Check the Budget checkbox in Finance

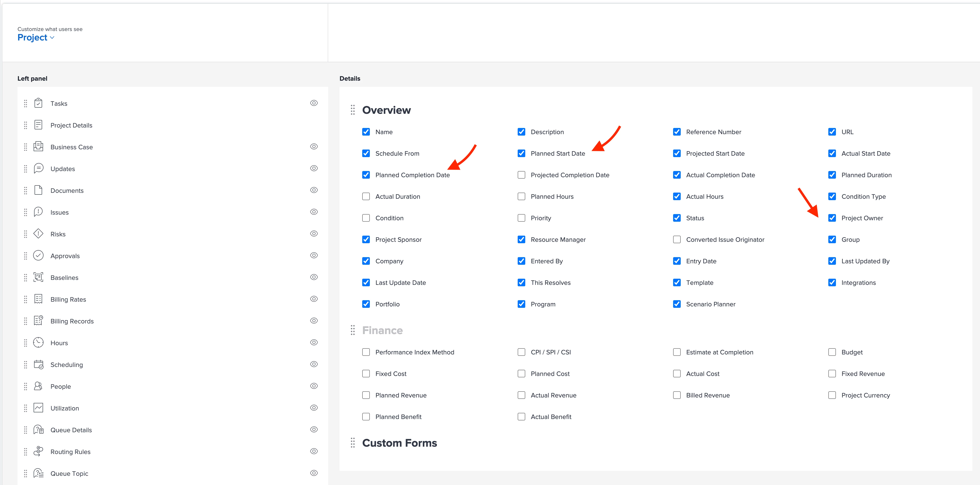click(832, 352)
